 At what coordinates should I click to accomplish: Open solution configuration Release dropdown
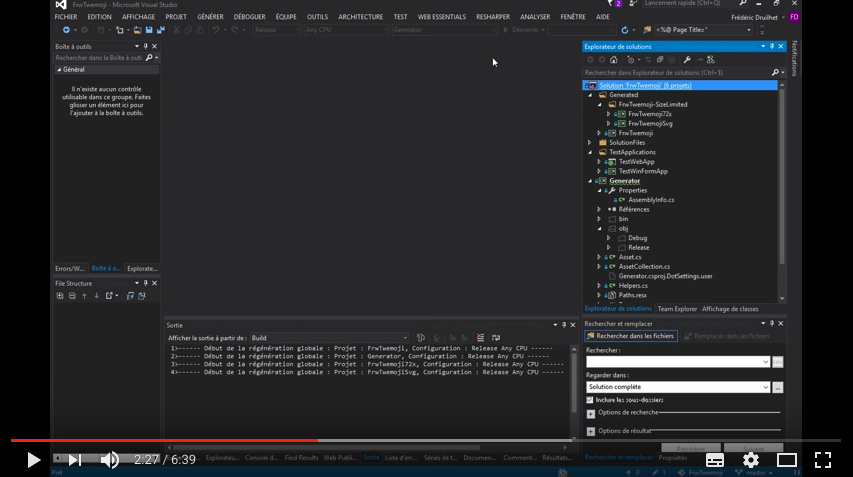tap(276, 30)
